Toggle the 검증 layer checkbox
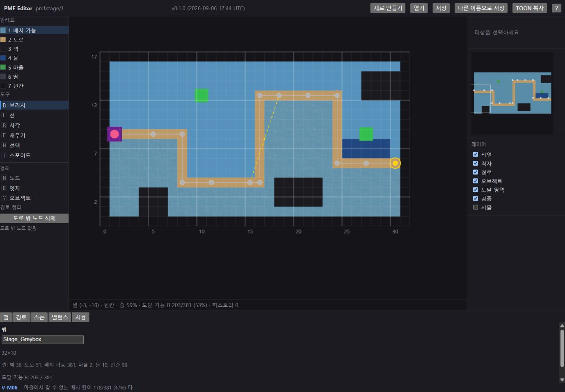565x392 pixels. point(476,198)
